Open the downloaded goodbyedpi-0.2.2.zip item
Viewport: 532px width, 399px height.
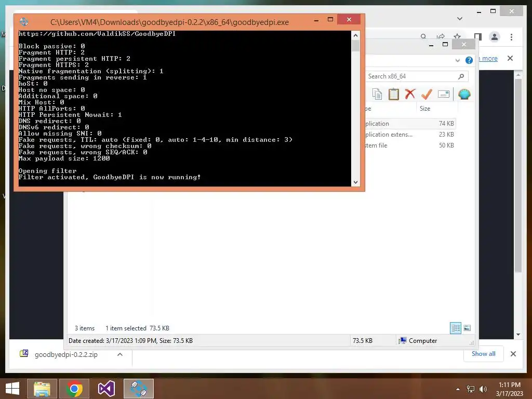66,354
